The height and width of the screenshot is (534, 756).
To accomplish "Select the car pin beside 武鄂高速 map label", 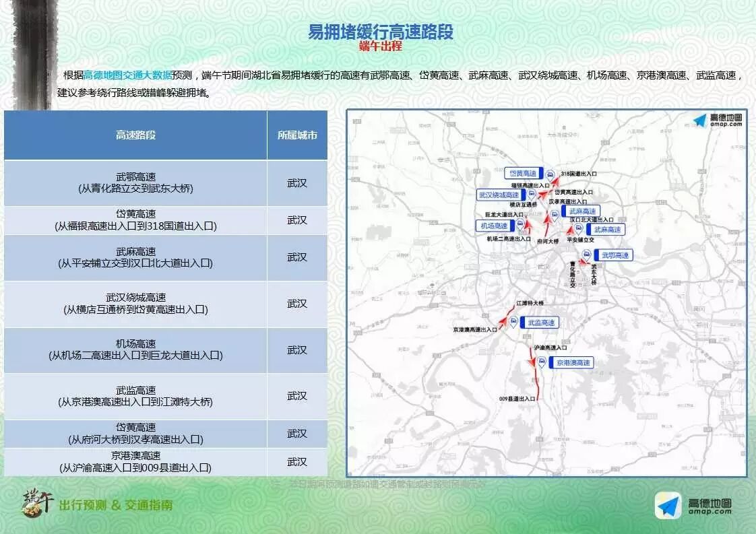I will click(x=587, y=255).
